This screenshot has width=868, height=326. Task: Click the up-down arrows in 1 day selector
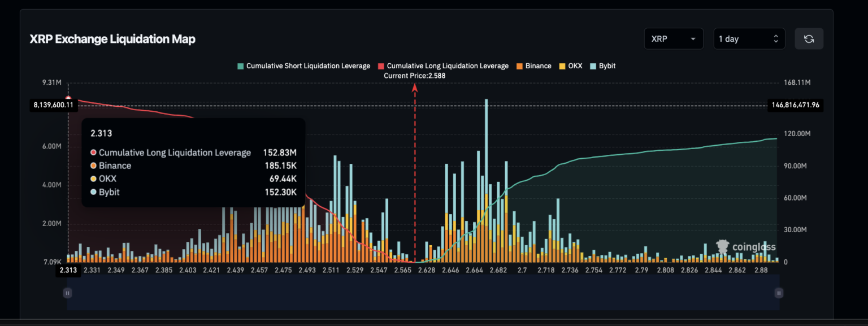click(775, 39)
